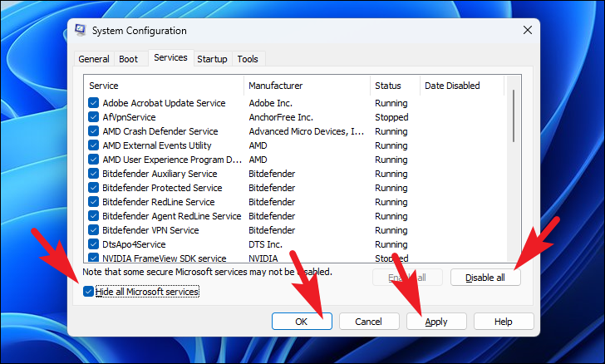
Task: Uncheck Bitdefender Agent RedLine Service
Action: tap(93, 216)
